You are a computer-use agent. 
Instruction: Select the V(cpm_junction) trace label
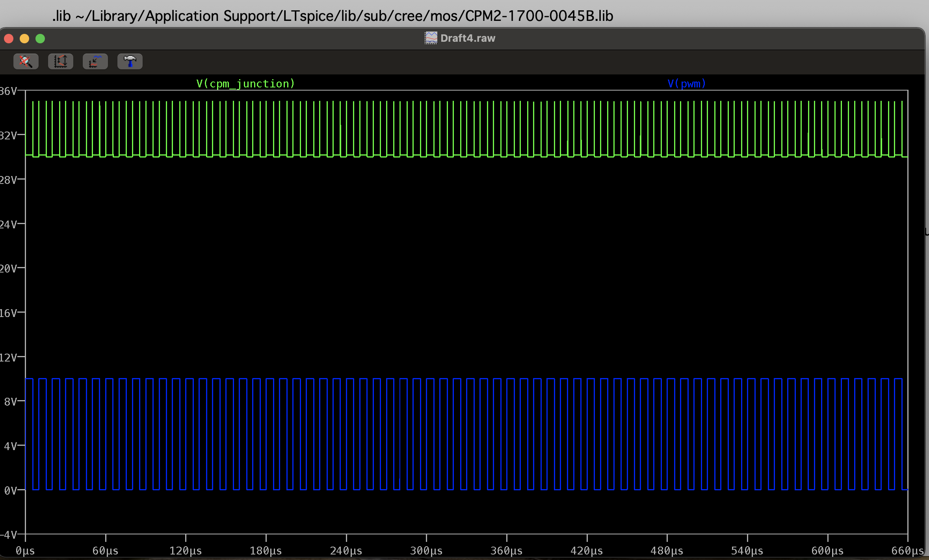(245, 83)
